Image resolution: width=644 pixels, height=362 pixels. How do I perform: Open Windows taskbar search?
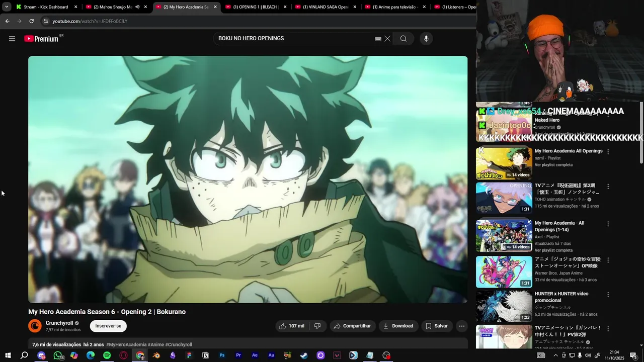24,355
